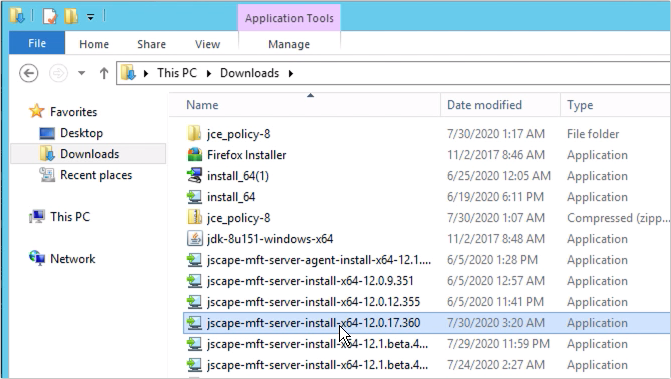Screen dimensions: 671x379
Task: Select Favorites in the navigation pane
Action: pyautogui.click(x=74, y=112)
